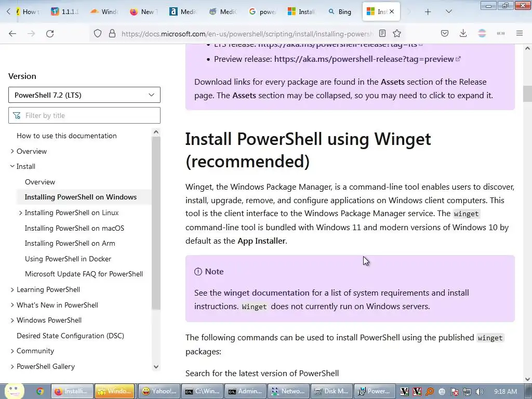
Task: Toggle reader view icon in address bar
Action: click(x=382, y=33)
